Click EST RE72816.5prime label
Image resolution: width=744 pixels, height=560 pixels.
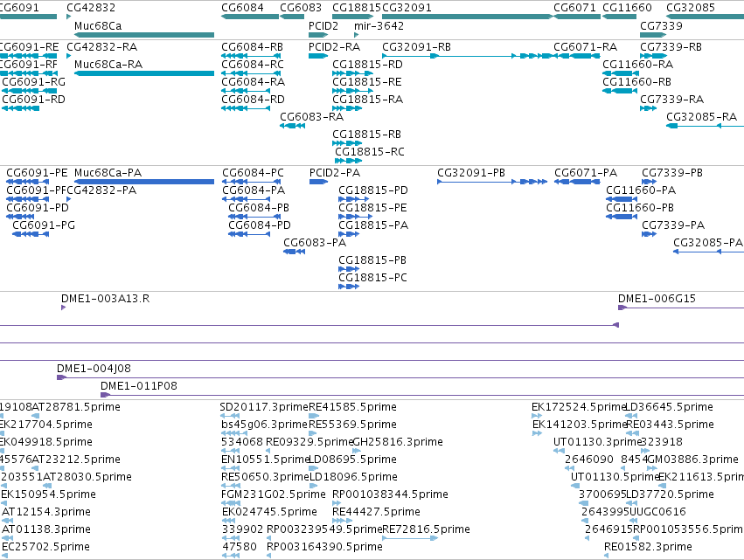pos(426,529)
